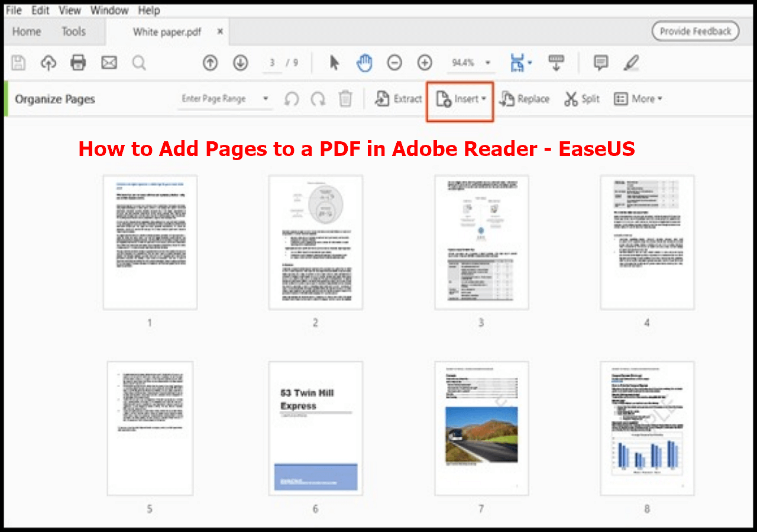The height and width of the screenshot is (532, 757).
Task: Click the cloud upload icon
Action: [48, 63]
